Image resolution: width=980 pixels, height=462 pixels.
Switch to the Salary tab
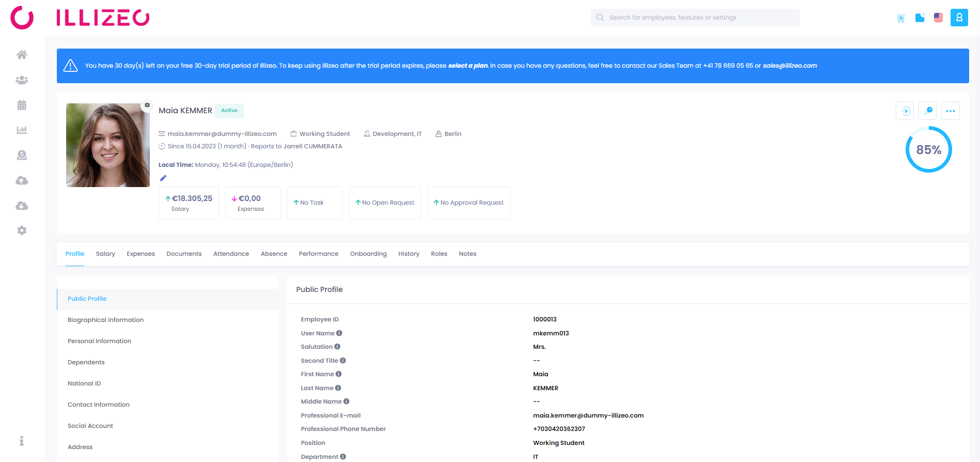[x=105, y=254]
